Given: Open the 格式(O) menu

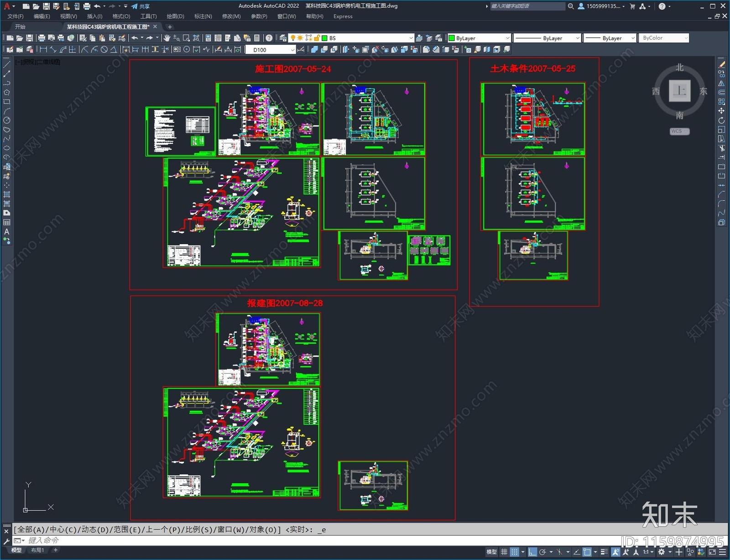Looking at the screenshot, I should (x=121, y=16).
